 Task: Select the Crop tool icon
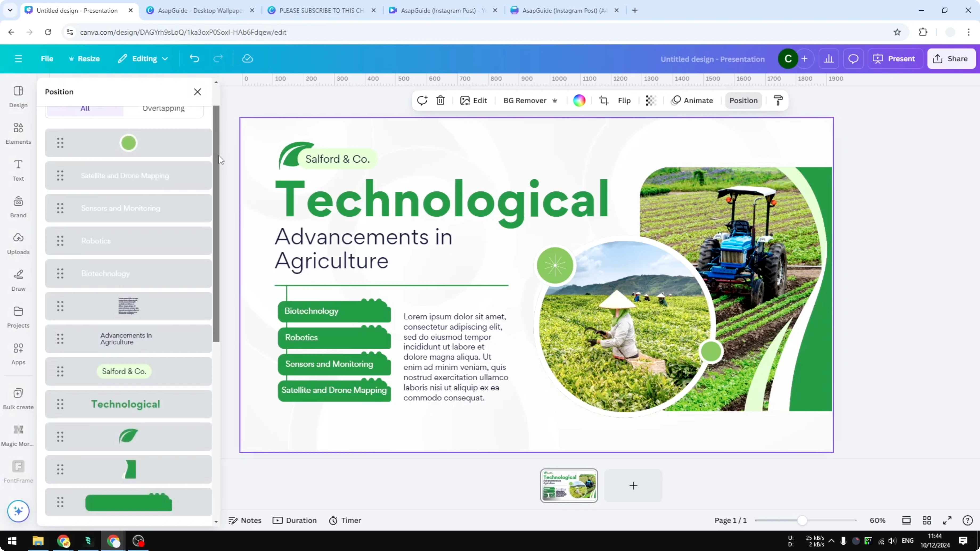pyautogui.click(x=604, y=100)
